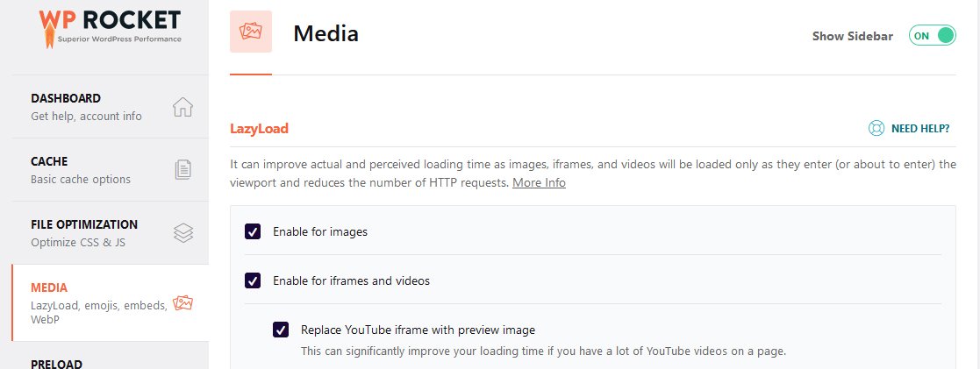980x369 pixels.
Task: Click the Cache document icon
Action: (182, 170)
